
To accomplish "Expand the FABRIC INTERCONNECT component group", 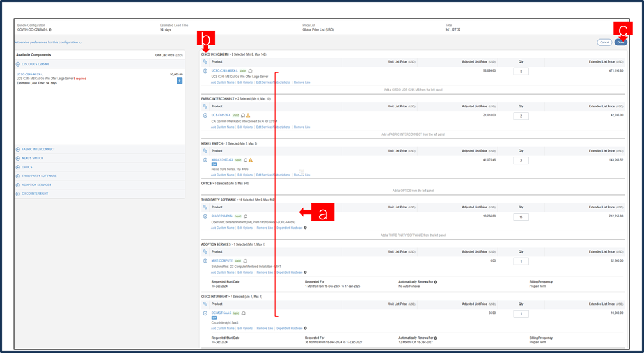I will [x=18, y=150].
